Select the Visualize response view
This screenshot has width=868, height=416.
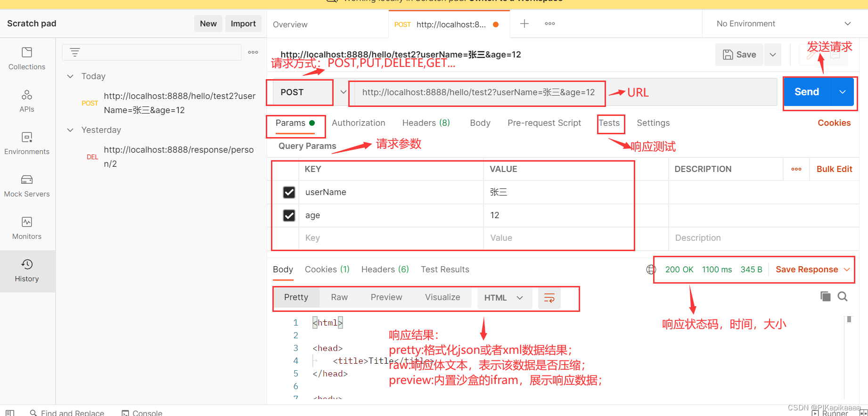click(x=442, y=297)
